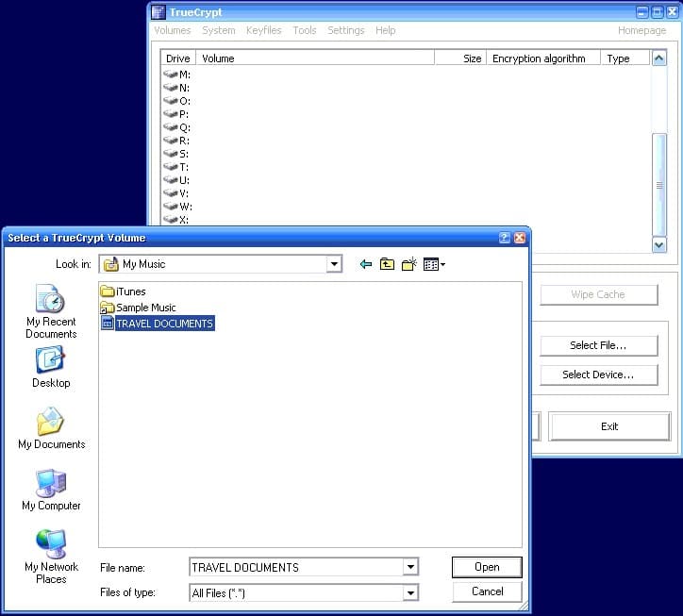Select drive P: in the TrueCrypt list
This screenshot has width=683, height=616.
(176, 114)
